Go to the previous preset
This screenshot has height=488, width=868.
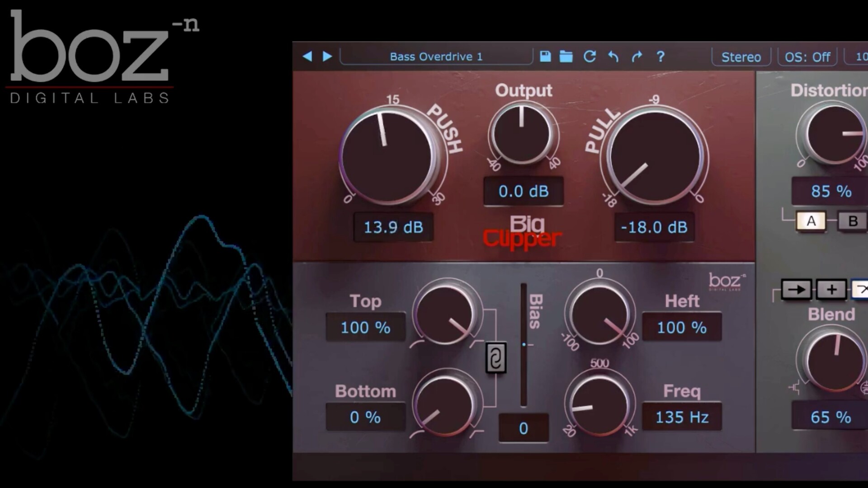click(x=307, y=56)
